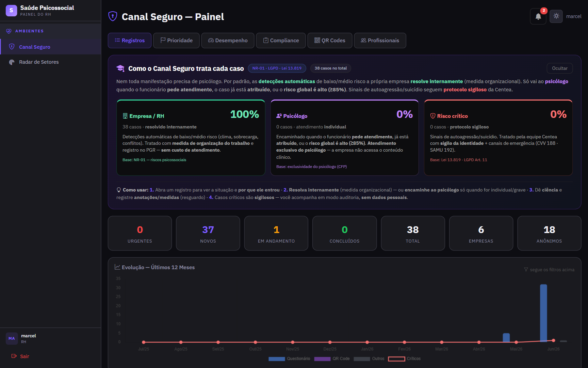The image size is (588, 368).
Task: Hide explainer panel with Ocultar button
Action: coord(560,68)
